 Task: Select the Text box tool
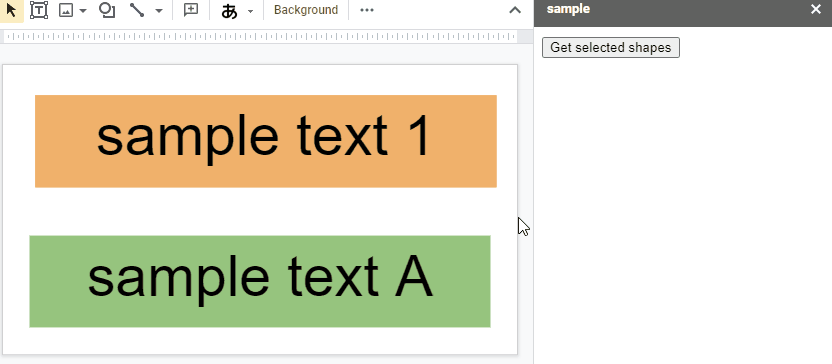[39, 10]
